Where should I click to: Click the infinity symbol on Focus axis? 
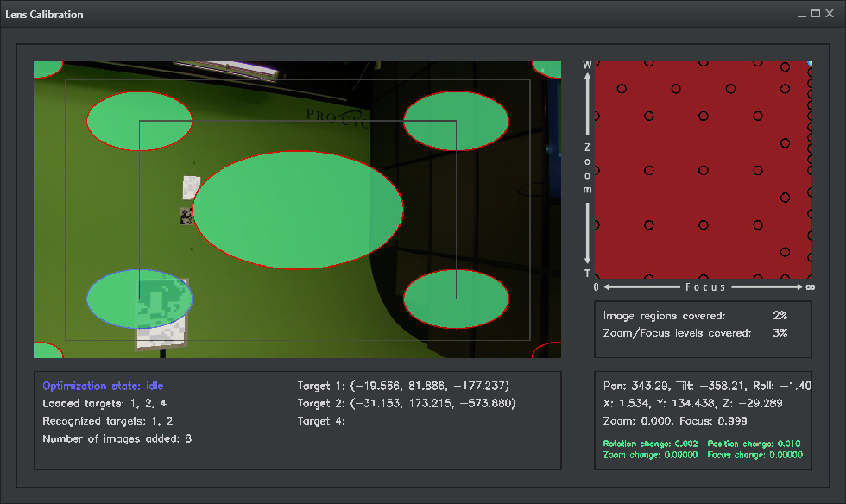pyautogui.click(x=809, y=287)
